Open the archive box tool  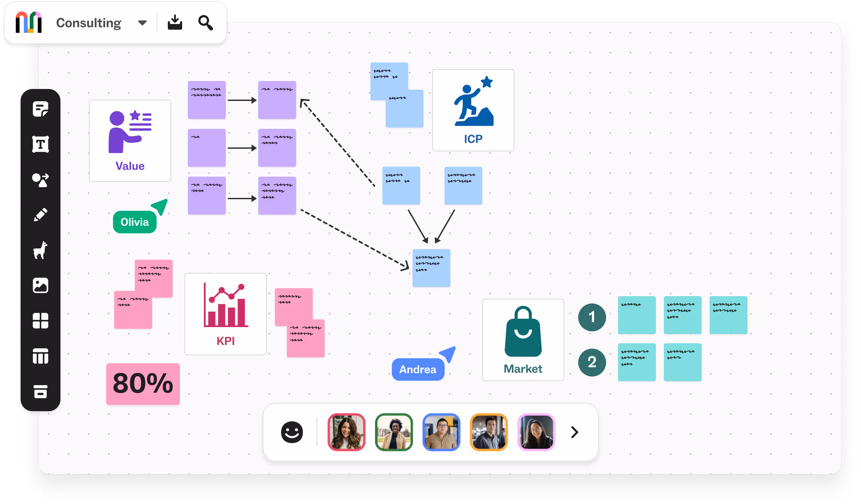tap(40, 391)
